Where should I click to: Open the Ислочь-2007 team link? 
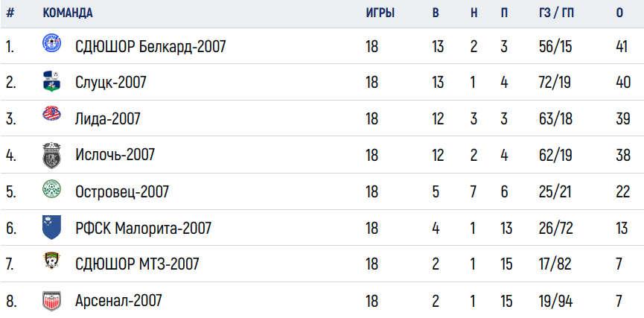click(x=115, y=155)
